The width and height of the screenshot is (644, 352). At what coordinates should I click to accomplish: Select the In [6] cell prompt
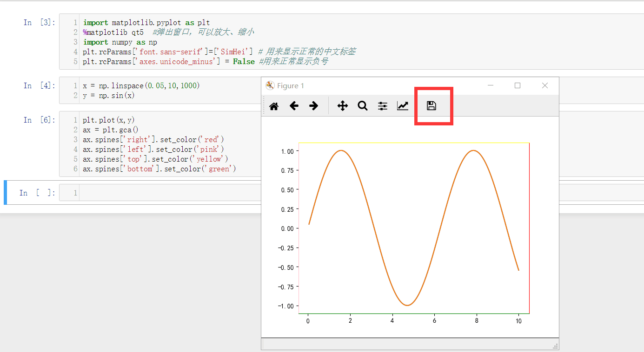tap(40, 120)
